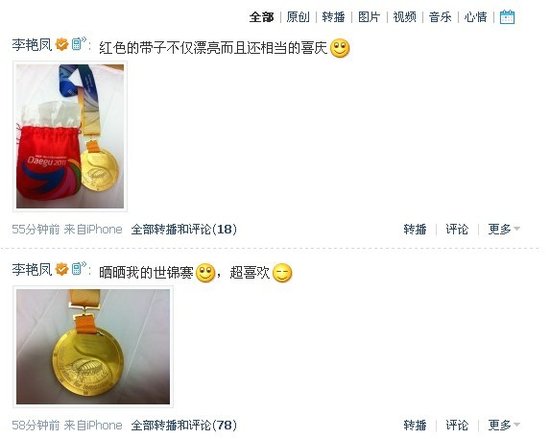Expand 更多 dropdown on second post
550x439 pixels.
coord(504,425)
